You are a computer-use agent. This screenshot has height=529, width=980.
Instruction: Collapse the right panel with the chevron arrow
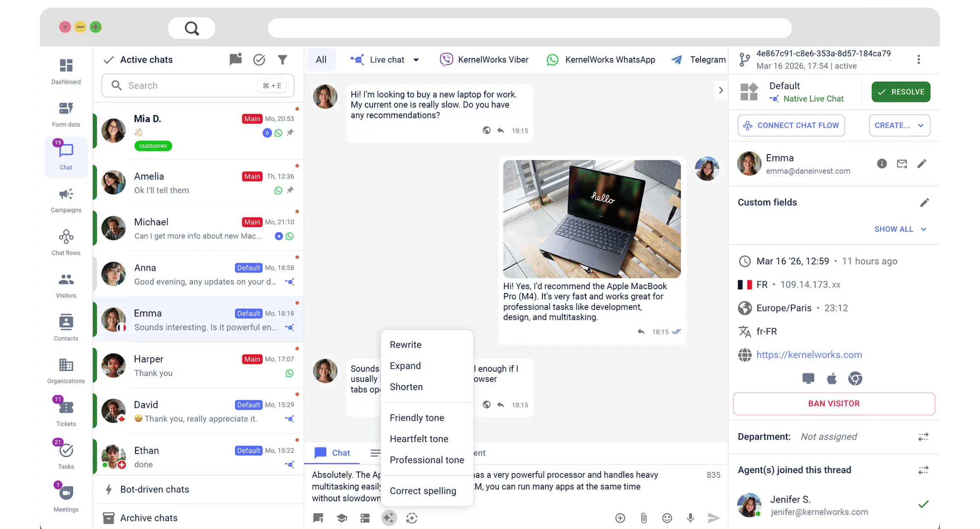721,90
